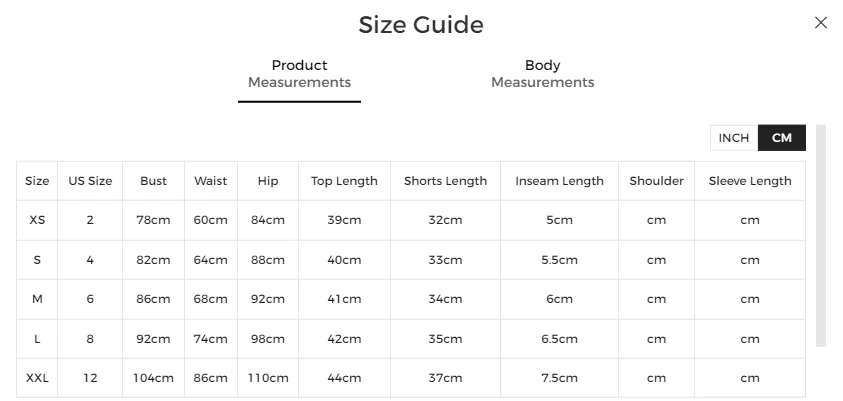Screen dimensions: 843x401
Task: Select the Shoulder column header
Action: point(656,181)
